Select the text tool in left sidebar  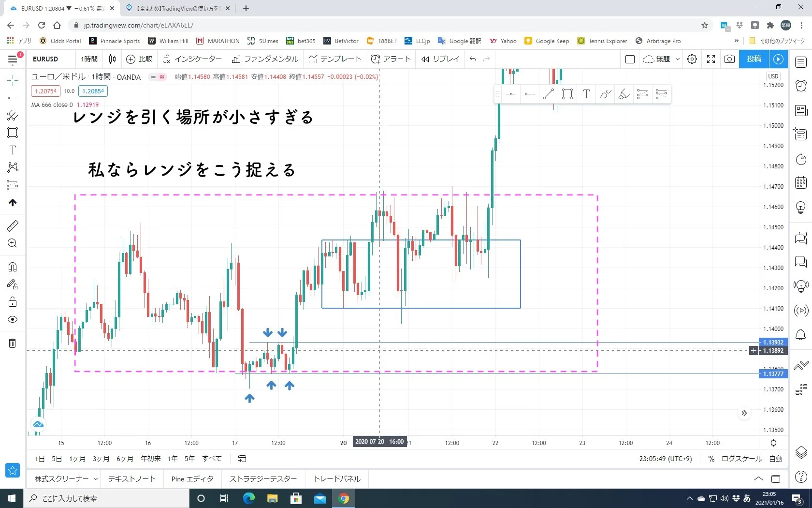pos(13,150)
